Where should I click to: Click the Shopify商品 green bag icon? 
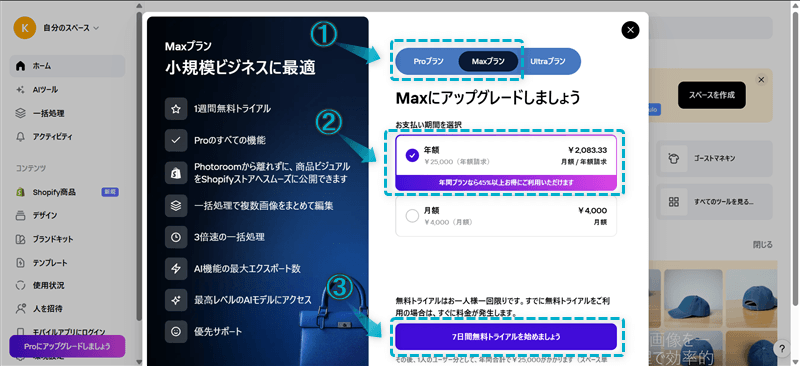click(20, 192)
